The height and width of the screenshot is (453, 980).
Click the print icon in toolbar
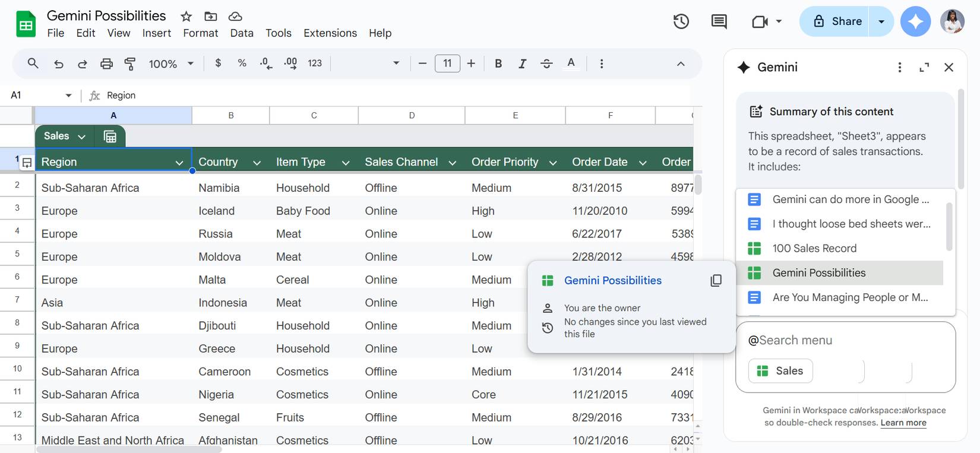106,64
